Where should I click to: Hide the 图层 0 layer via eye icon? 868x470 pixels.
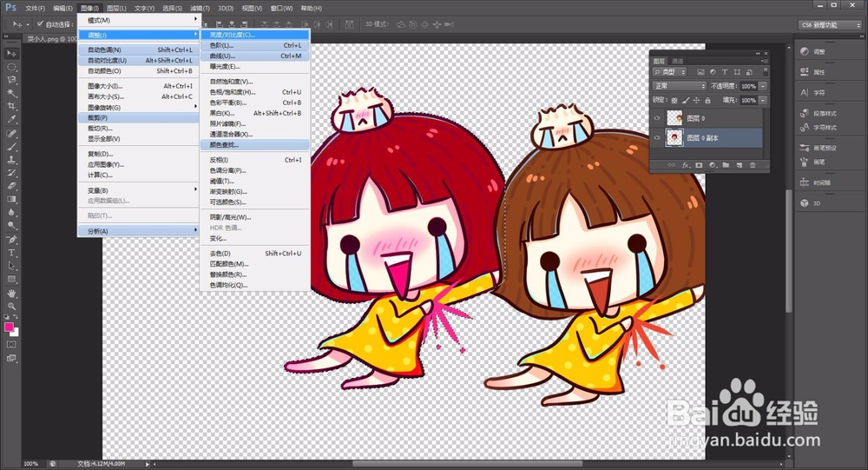tap(657, 118)
